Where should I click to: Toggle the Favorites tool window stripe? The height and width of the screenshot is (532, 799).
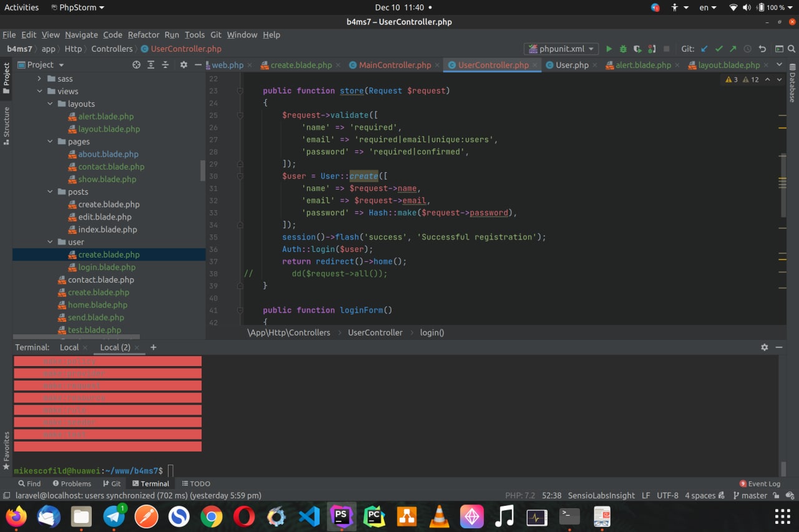[6, 450]
